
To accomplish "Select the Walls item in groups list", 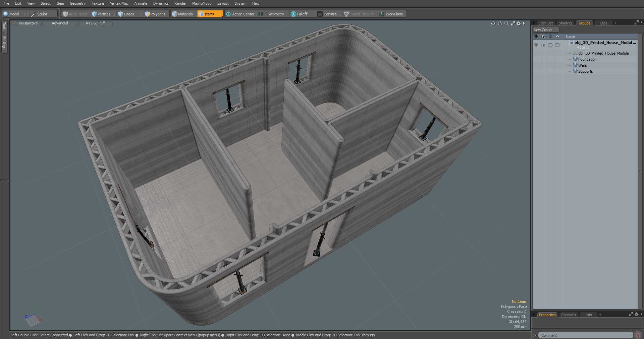I will (x=582, y=65).
